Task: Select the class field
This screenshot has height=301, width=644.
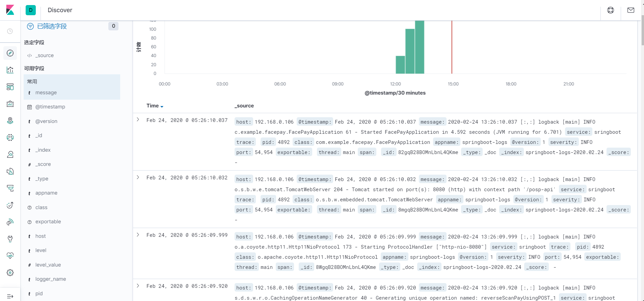Action: click(42, 207)
